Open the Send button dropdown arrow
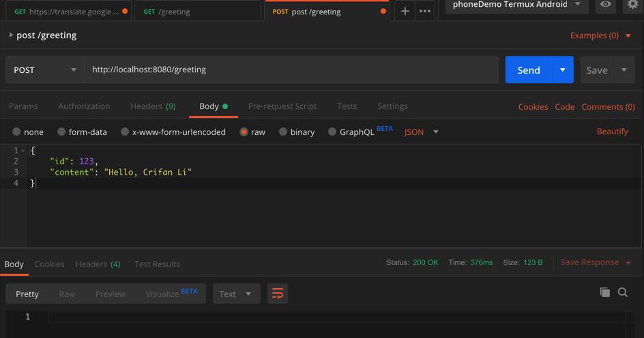 [x=562, y=70]
